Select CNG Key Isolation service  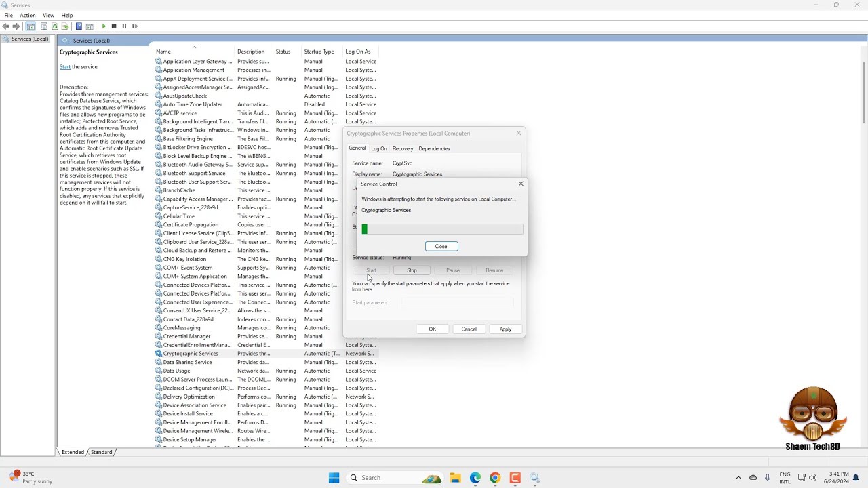[x=248, y=259]
